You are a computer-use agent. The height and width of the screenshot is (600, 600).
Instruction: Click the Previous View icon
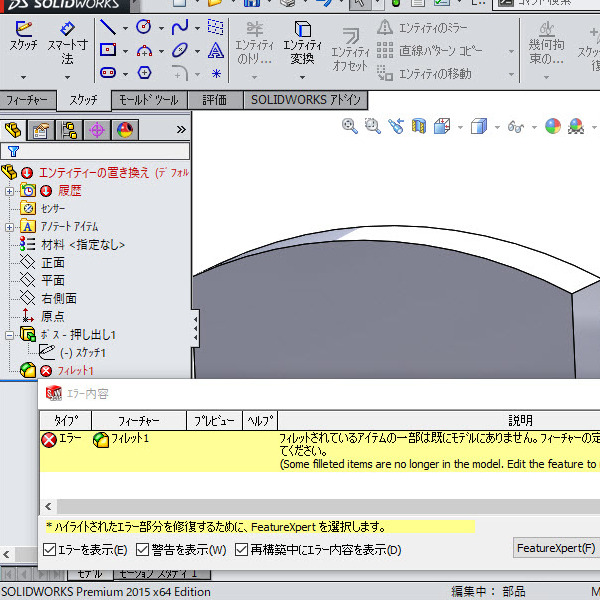[396, 126]
